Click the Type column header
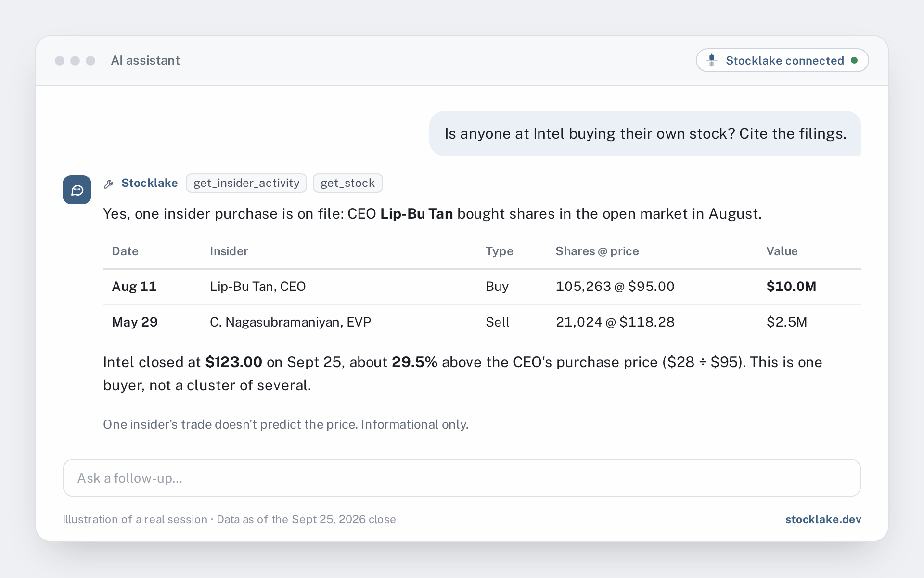This screenshot has height=578, width=924. click(x=499, y=251)
